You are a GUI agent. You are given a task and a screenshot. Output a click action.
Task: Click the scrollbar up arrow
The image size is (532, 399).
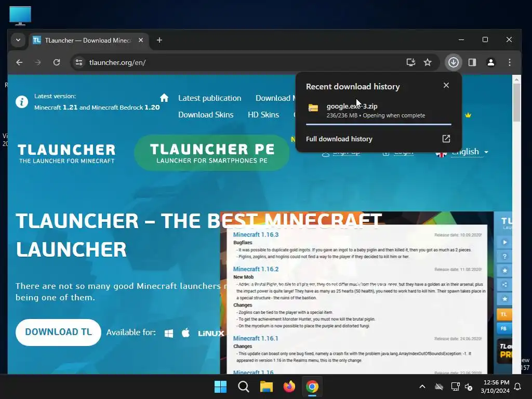coord(516,79)
